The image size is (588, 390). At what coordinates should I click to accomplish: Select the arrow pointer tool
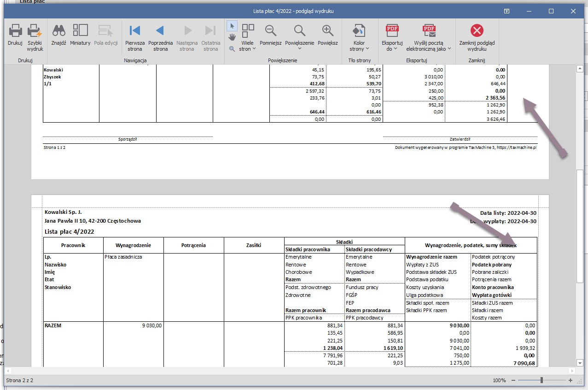pyautogui.click(x=232, y=25)
